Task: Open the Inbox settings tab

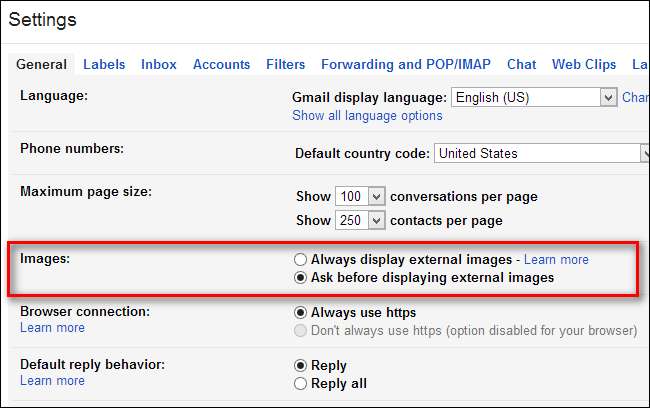Action: click(159, 64)
